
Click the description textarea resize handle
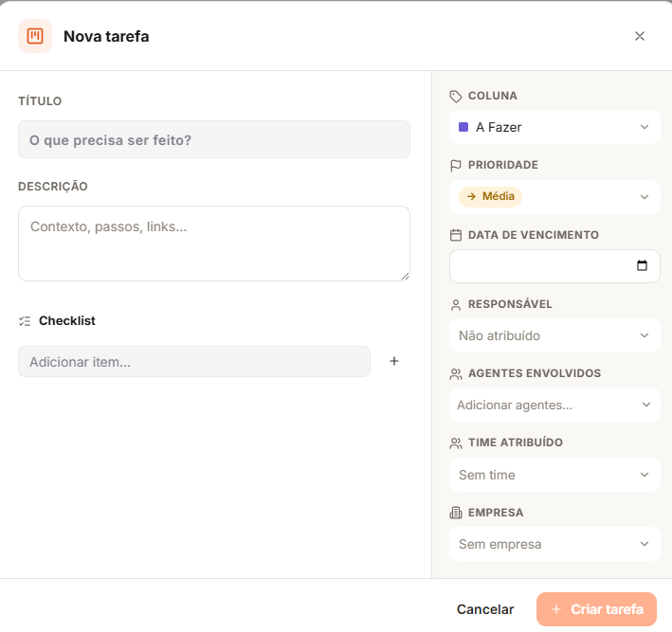(x=405, y=277)
